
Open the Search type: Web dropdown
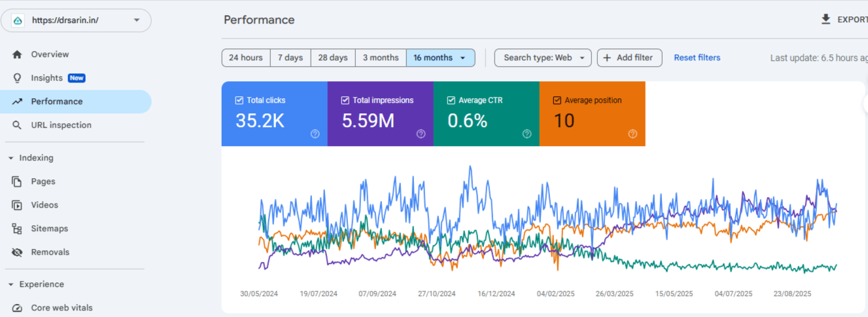[x=543, y=58]
